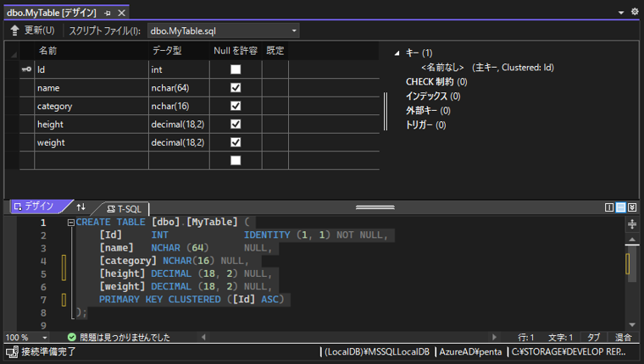Screen dimensions: 644x364
Task: Click the editor scroll up arrow
Action: pyautogui.click(x=632, y=240)
